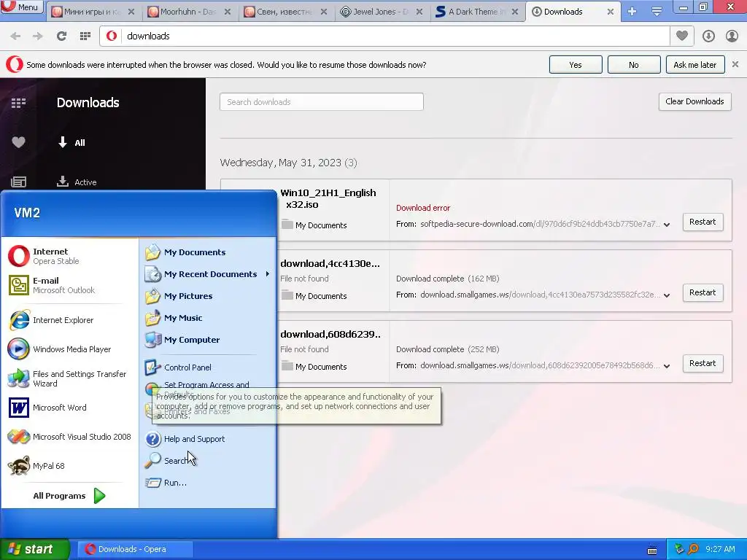The width and height of the screenshot is (747, 560).
Task: Reload the page with the refresh icon
Action: 61,36
